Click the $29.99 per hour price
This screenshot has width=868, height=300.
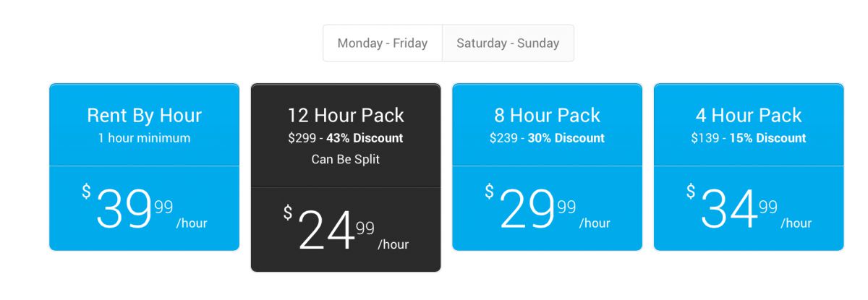[x=547, y=209]
